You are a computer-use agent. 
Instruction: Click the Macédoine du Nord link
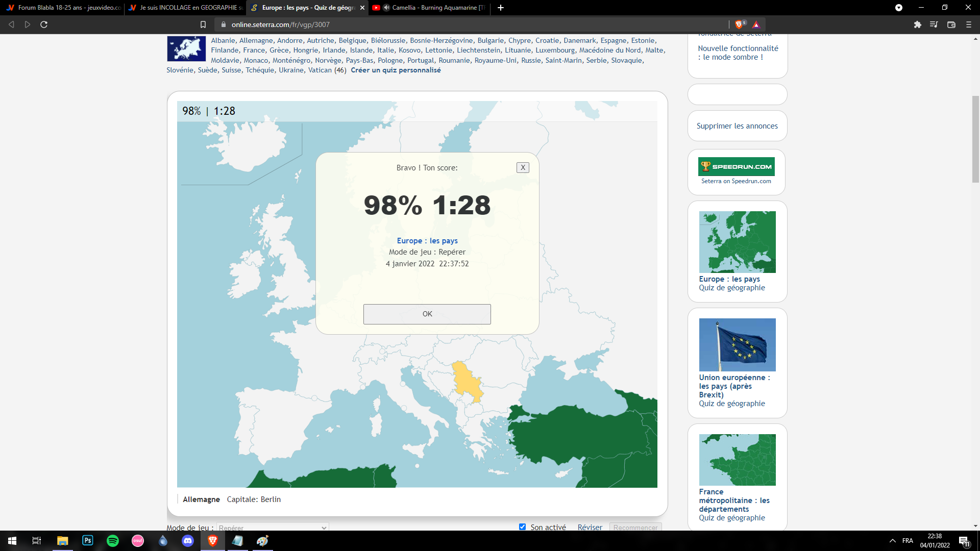610,50
